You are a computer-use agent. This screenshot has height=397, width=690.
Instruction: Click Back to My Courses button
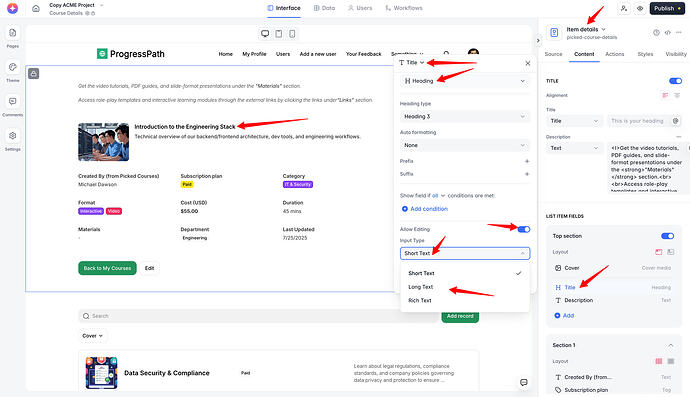pyautogui.click(x=107, y=268)
